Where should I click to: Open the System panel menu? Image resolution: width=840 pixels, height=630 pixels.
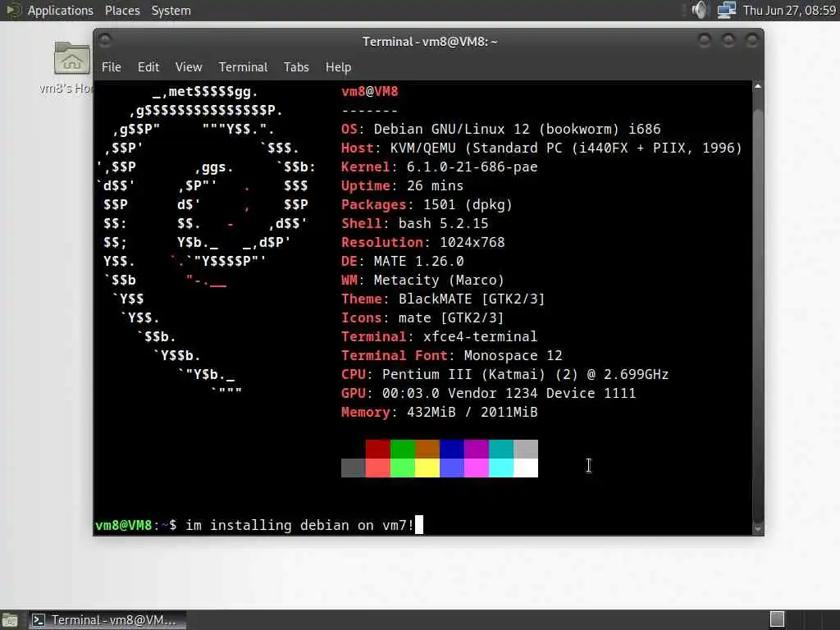click(x=171, y=11)
